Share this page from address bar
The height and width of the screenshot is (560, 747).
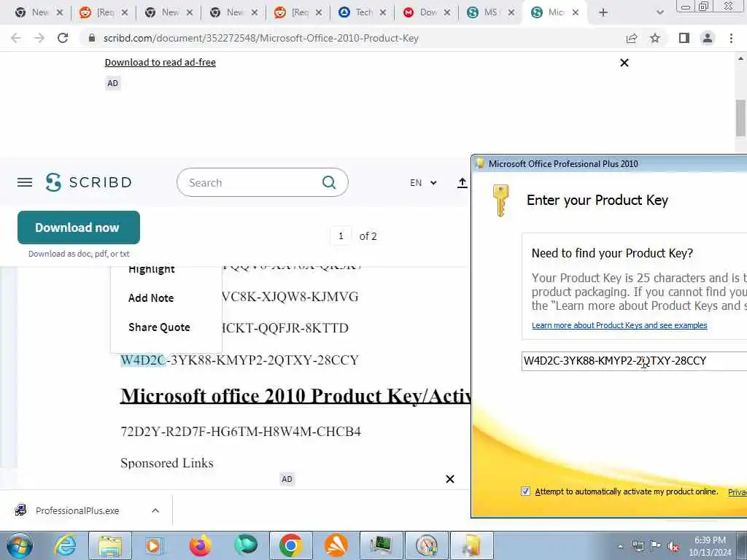pos(632,38)
